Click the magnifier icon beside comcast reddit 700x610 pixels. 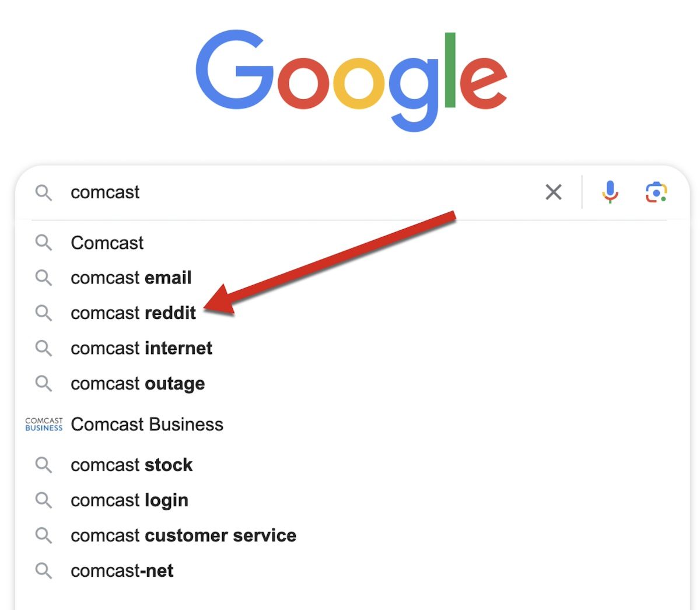tap(44, 313)
